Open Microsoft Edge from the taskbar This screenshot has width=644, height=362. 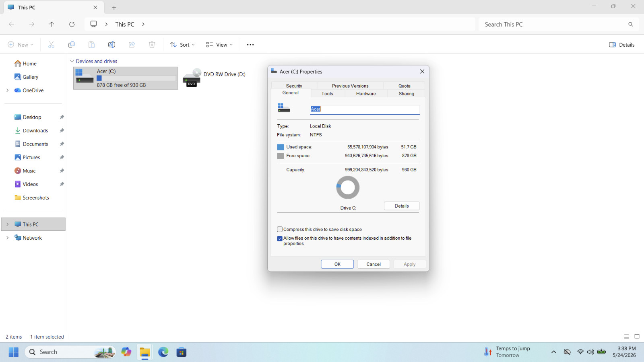tap(163, 352)
